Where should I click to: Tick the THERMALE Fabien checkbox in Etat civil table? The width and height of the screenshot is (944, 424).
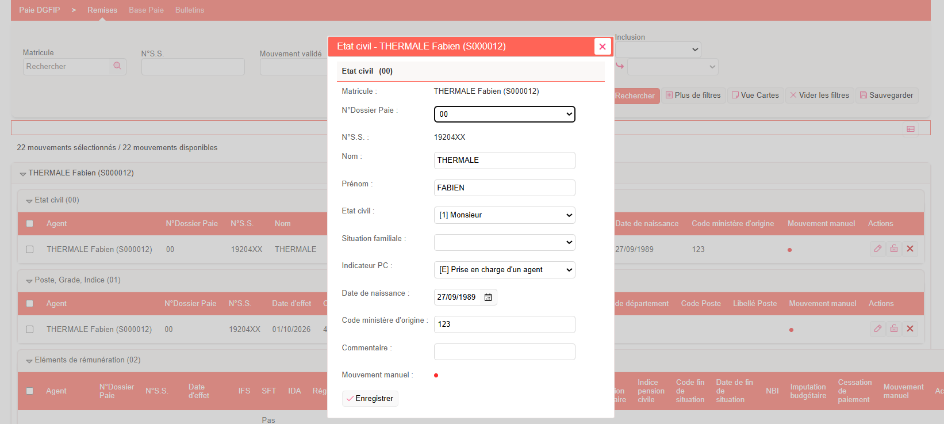point(30,249)
